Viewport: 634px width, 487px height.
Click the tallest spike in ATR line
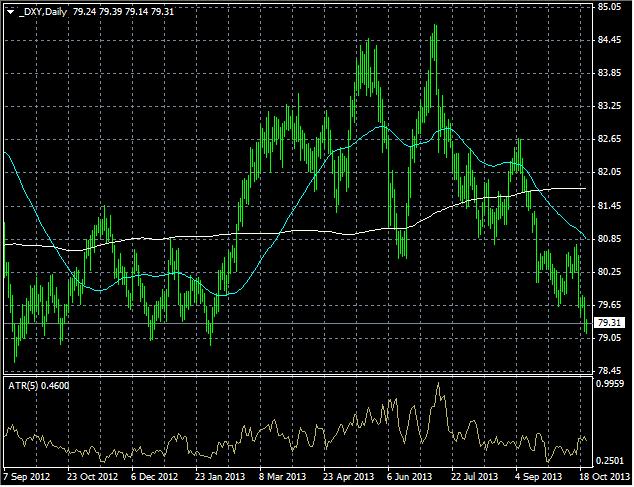pyautogui.click(x=437, y=385)
